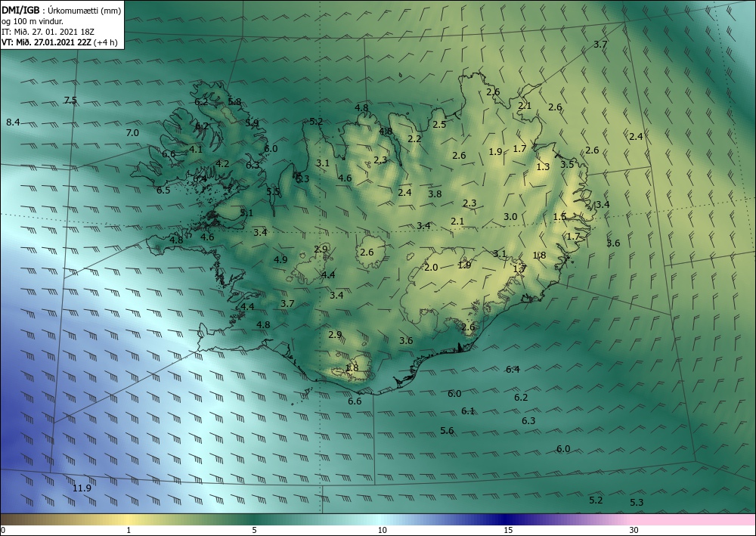Click the map value '3.0'
Screen dimensions: 756x536
pyautogui.click(x=510, y=217)
